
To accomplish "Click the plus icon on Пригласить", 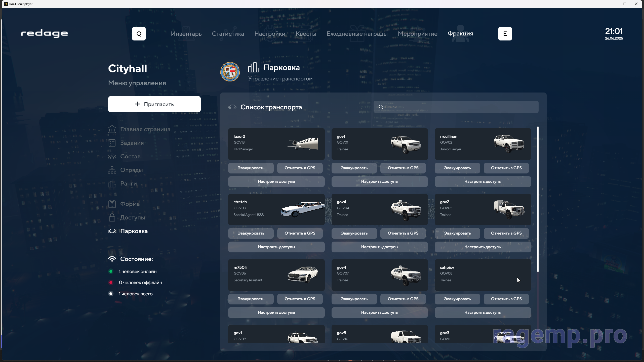I will [x=137, y=104].
